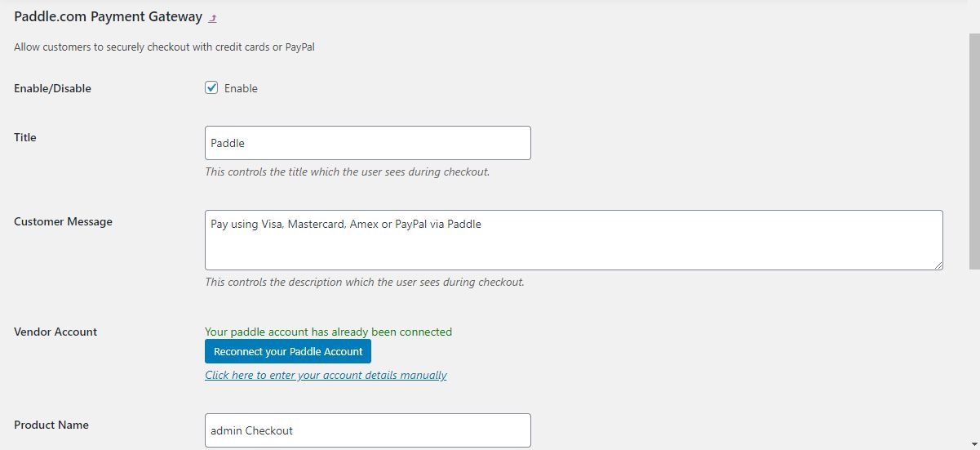The image size is (980, 450).
Task: Click inside the Customer Message textarea
Action: pyautogui.click(x=574, y=240)
